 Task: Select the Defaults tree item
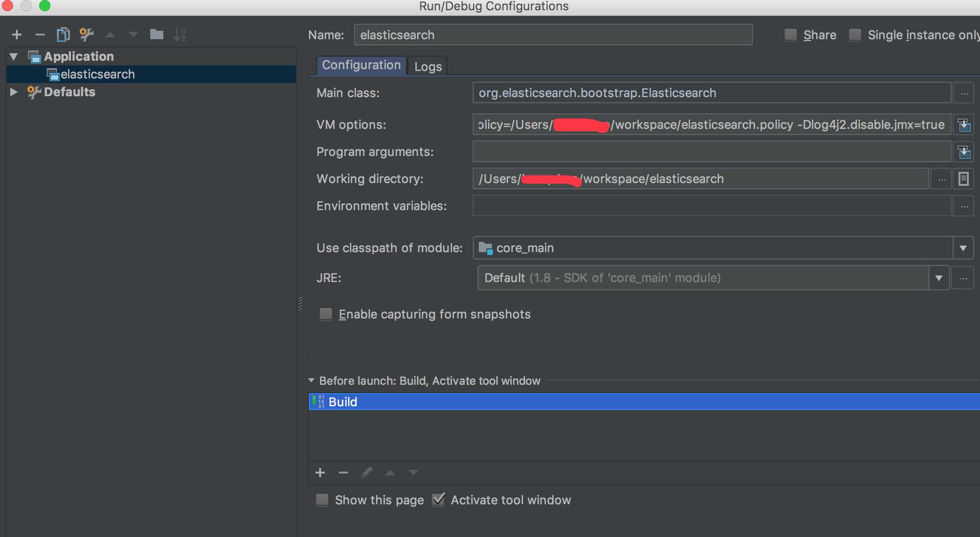[70, 92]
